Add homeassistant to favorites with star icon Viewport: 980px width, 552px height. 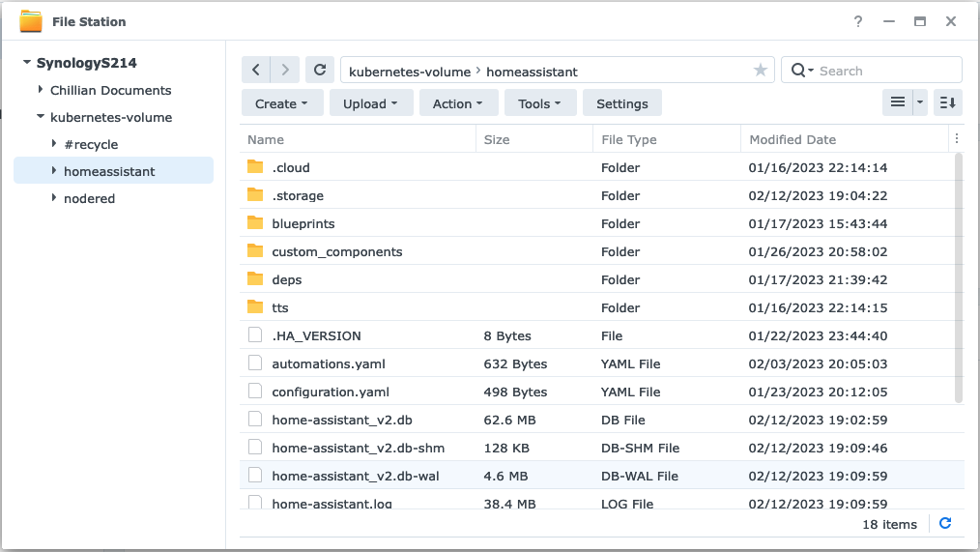[x=760, y=70]
